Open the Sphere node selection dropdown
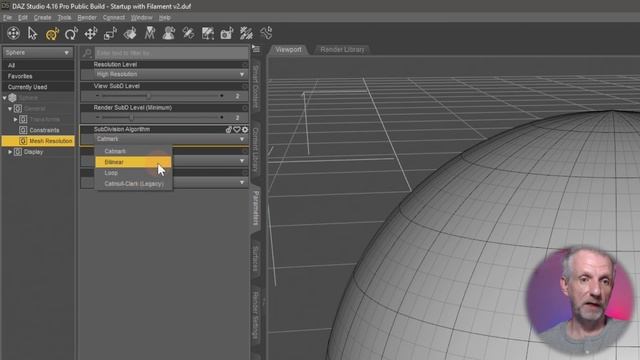640x360 pixels. point(38,53)
